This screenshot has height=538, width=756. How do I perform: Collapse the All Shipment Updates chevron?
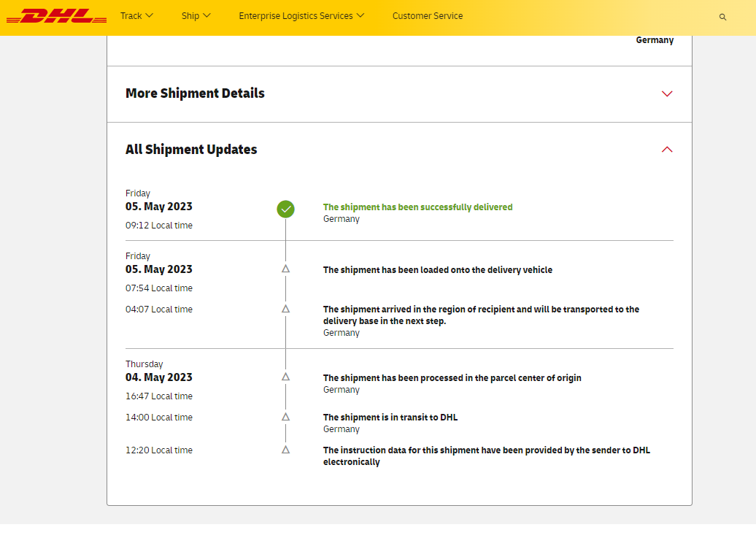pyautogui.click(x=666, y=150)
